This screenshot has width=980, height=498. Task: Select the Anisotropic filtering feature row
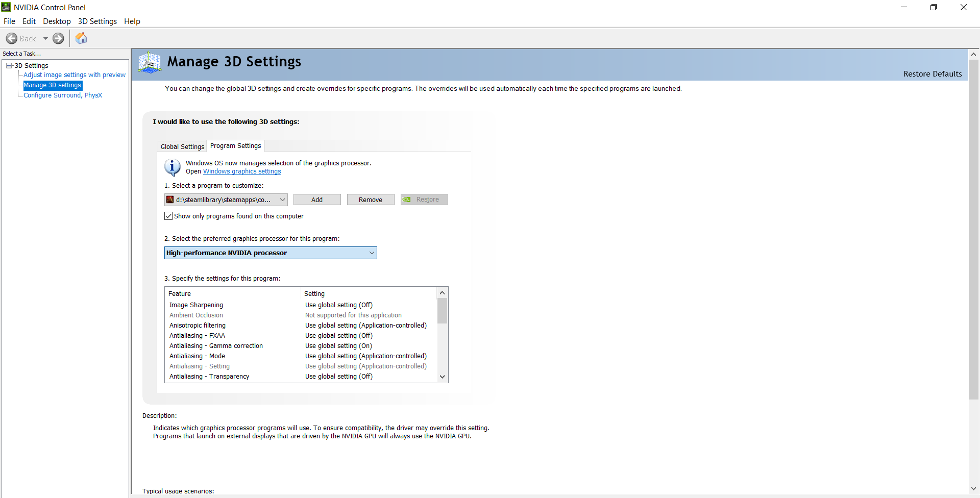301,326
